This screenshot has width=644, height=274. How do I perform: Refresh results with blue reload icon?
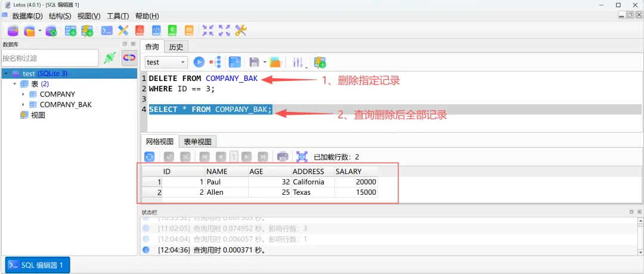(x=150, y=157)
